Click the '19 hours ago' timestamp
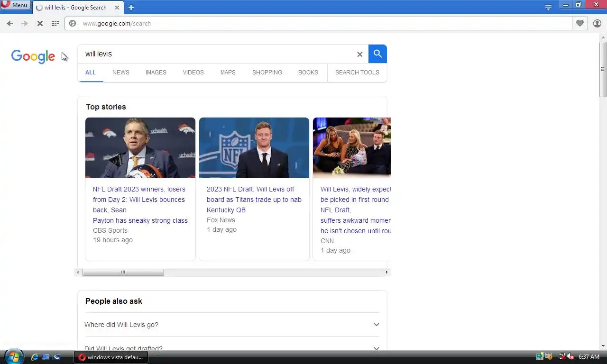 [x=113, y=240]
